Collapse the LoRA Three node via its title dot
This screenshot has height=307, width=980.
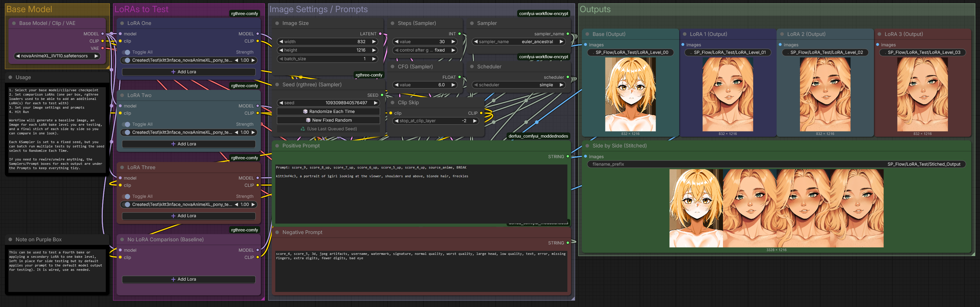pos(122,167)
